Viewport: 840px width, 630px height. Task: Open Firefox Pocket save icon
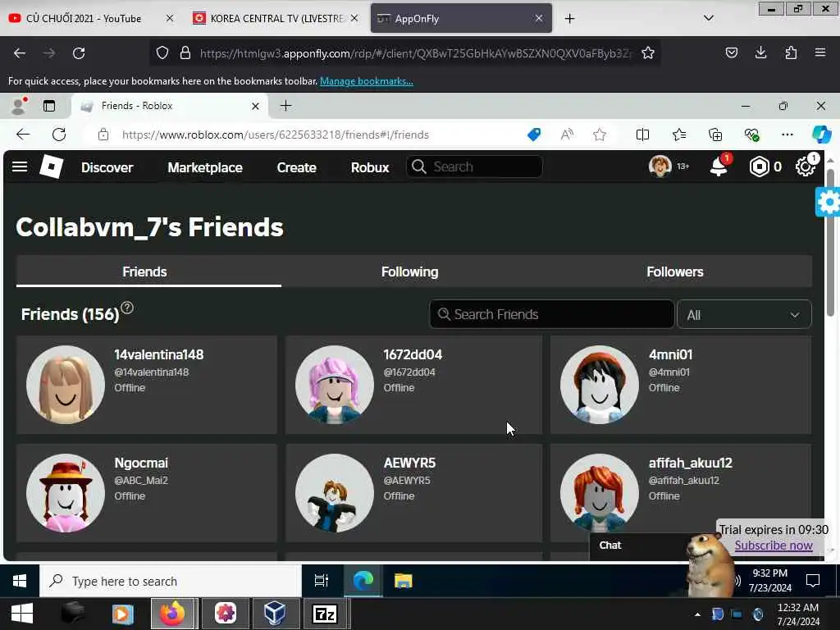point(731,52)
